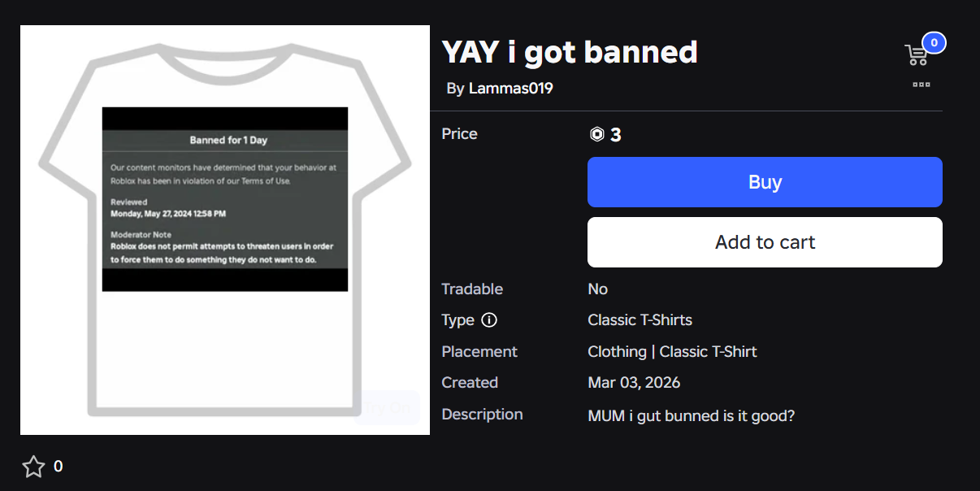980x491 pixels.
Task: Click the faded Try On button
Action: pyautogui.click(x=387, y=407)
